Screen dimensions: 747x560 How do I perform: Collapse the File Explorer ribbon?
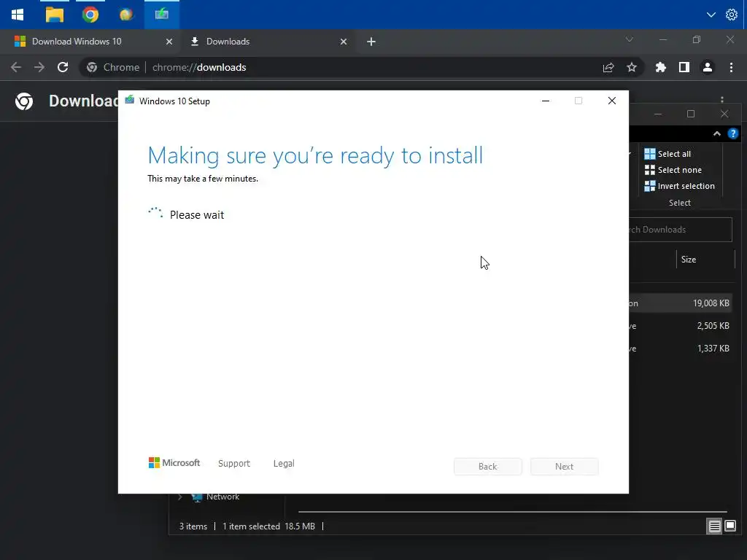tap(717, 134)
